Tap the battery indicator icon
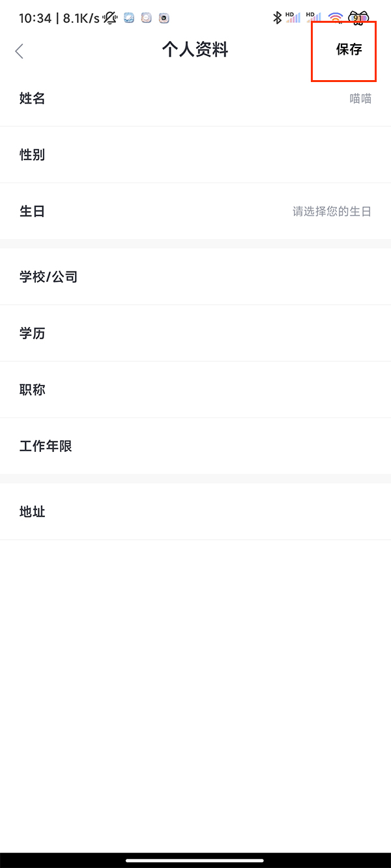The width and height of the screenshot is (391, 868). click(x=358, y=18)
